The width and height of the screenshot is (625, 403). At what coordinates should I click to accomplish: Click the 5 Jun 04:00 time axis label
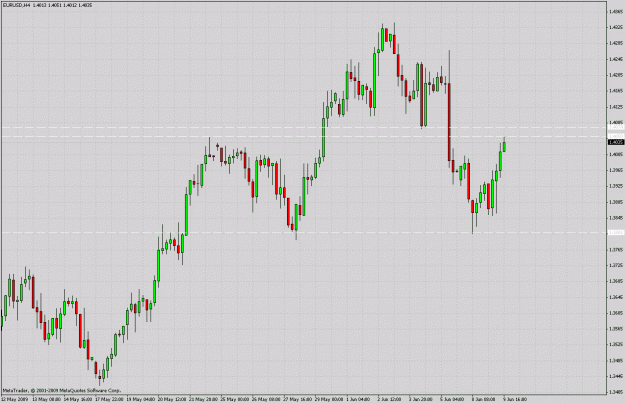[452, 399]
